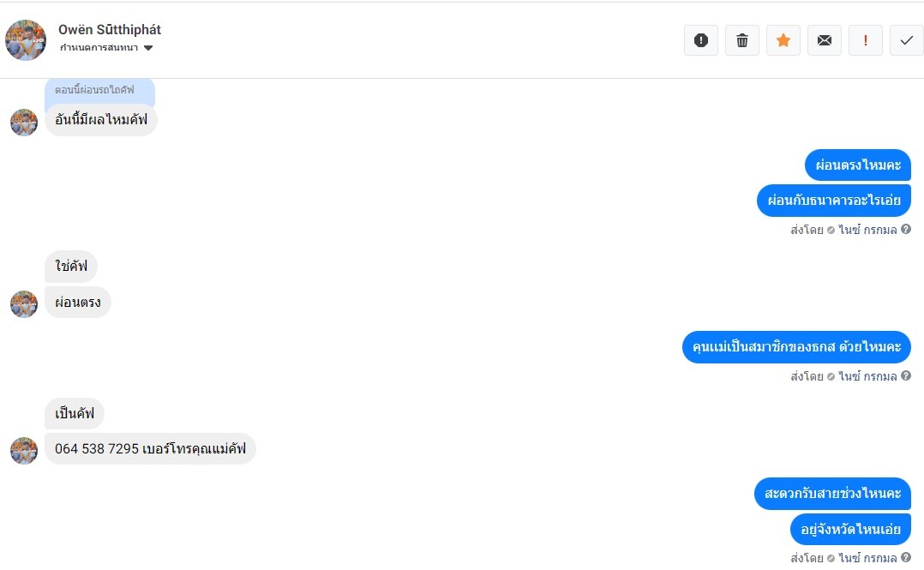The image size is (924, 570).
Task: Mark conversation unread with envelope icon
Action: click(x=824, y=40)
